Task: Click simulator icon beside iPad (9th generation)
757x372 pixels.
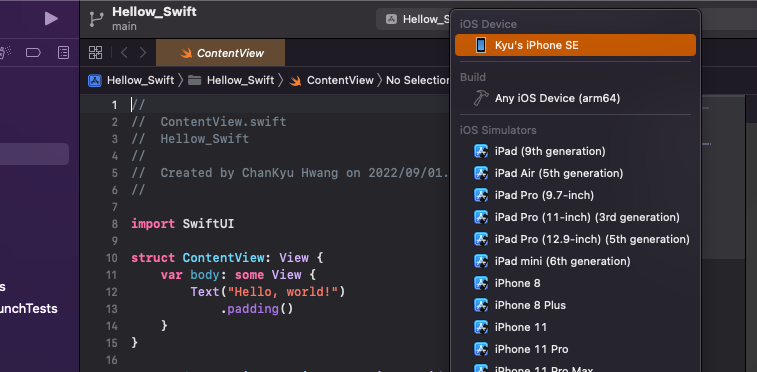Action: pyautogui.click(x=481, y=152)
